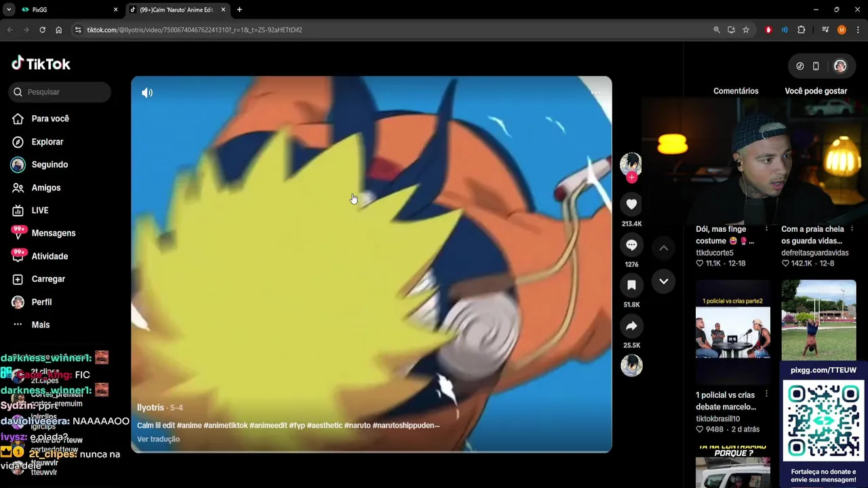Open the zoom magnifier icon in address bar
The image size is (868, 488).
717,30
